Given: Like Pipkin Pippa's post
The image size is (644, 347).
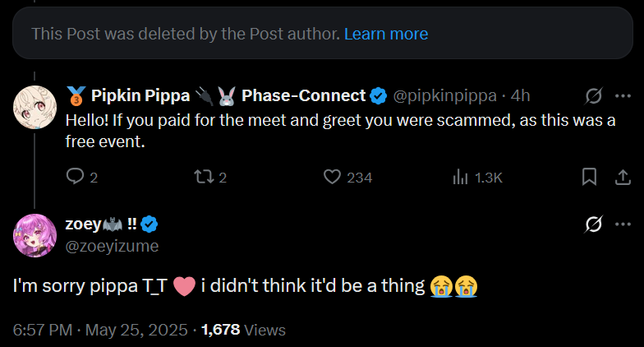Looking at the screenshot, I should 332,177.
